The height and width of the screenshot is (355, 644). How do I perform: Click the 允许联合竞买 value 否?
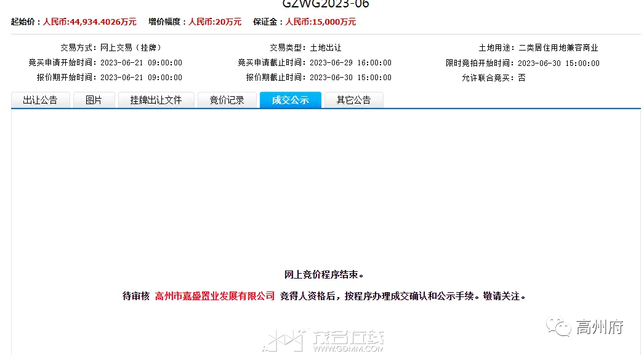(x=521, y=78)
